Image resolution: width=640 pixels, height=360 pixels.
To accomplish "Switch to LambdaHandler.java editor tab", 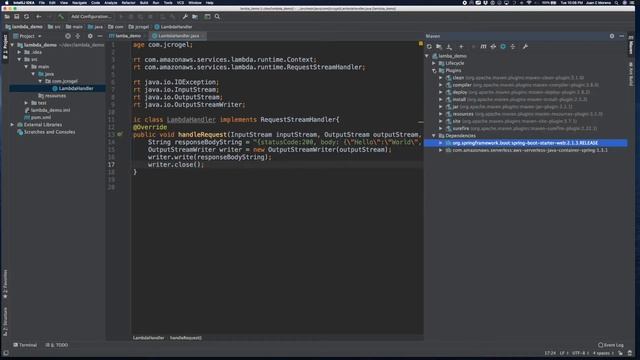I will [178, 36].
